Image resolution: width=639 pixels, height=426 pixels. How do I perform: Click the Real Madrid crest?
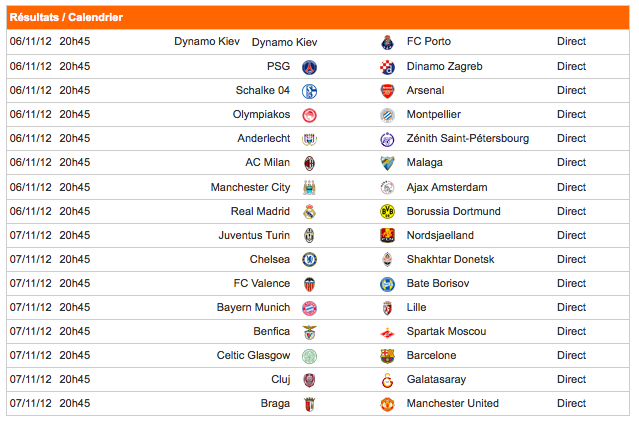(309, 212)
